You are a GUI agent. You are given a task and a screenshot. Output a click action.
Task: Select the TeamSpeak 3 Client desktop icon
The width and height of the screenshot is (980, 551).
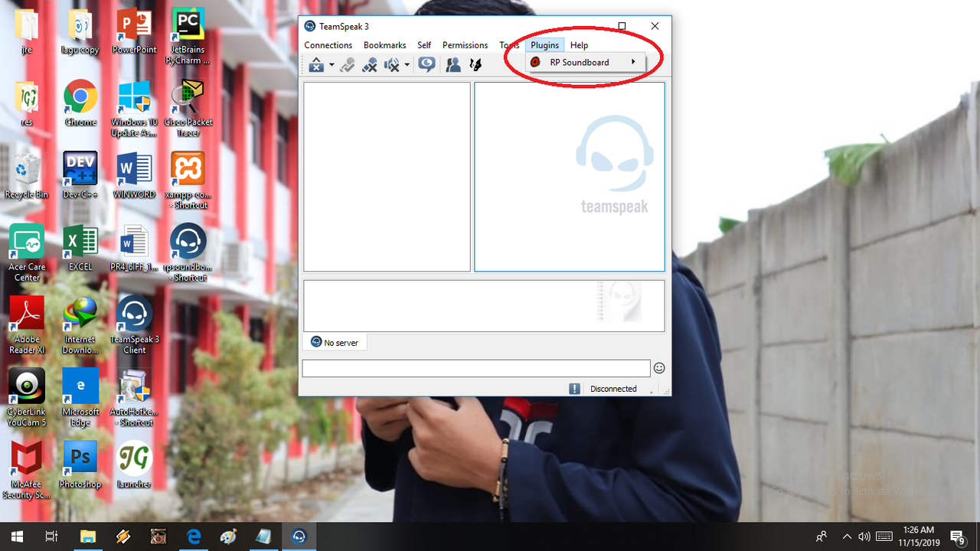(x=134, y=324)
